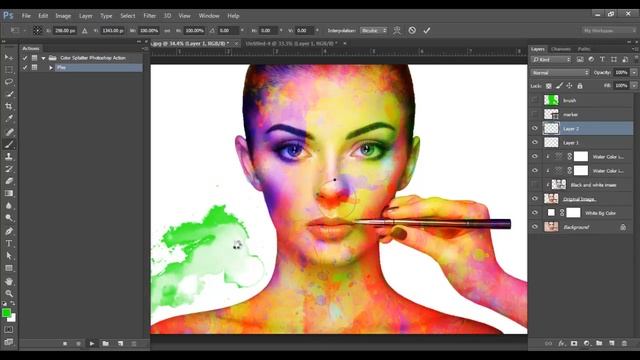Open the My Workspace dropdown
The height and width of the screenshot is (360, 640).
coord(609,30)
